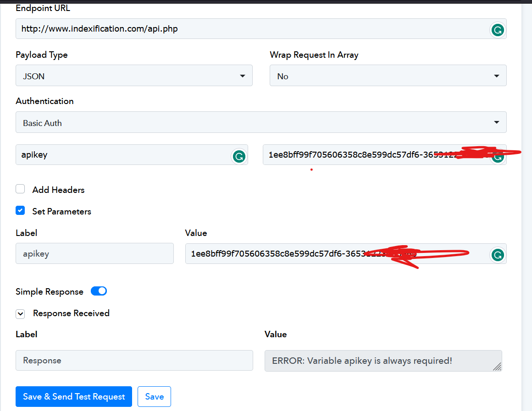The image size is (532, 411).
Task: Click the outlined Save button
Action: point(155,396)
